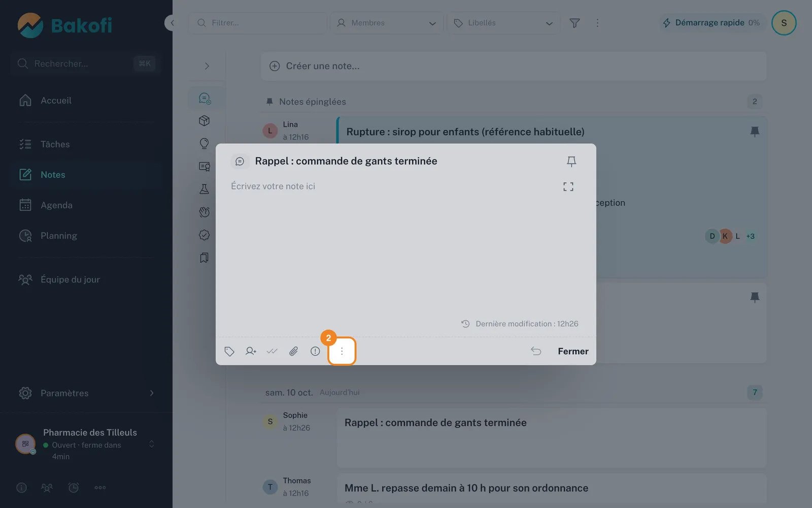Viewport: 812px width, 508px height.
Task: Select the package box category icon
Action: click(x=205, y=121)
